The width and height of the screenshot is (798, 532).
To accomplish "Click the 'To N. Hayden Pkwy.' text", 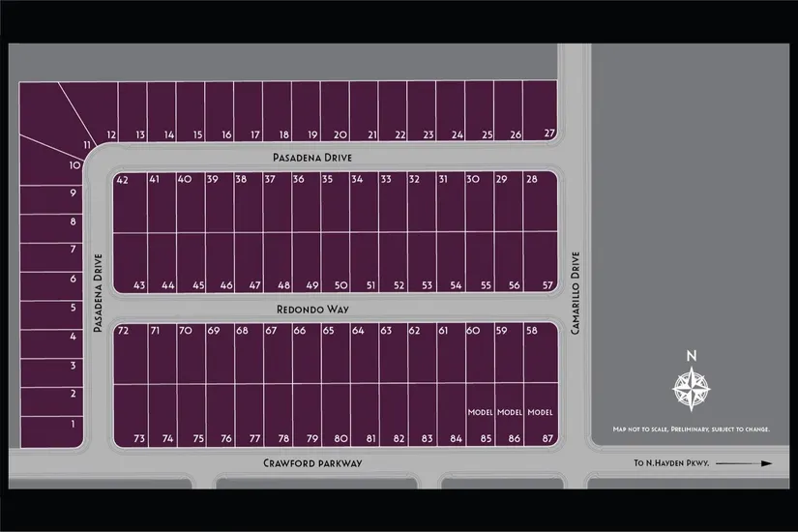I will click(671, 464).
